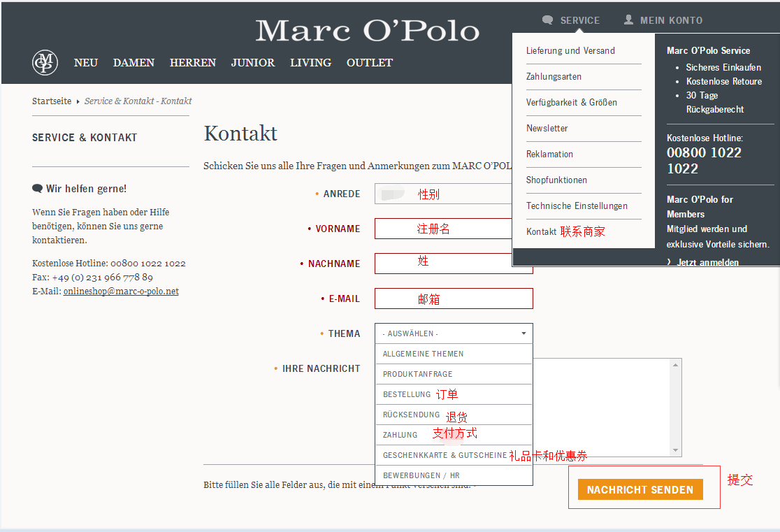The height and width of the screenshot is (532, 780).
Task: Go to the Outlet menu item
Action: coord(369,63)
